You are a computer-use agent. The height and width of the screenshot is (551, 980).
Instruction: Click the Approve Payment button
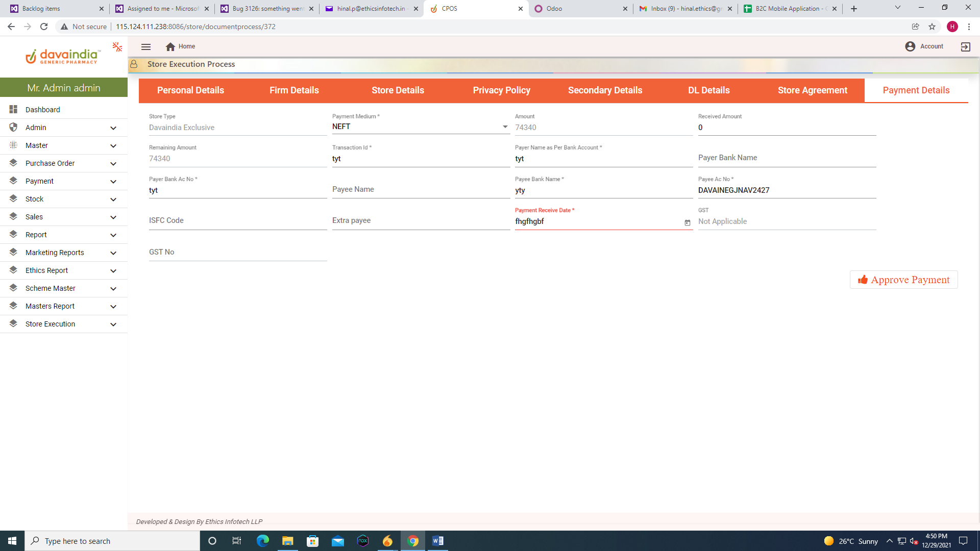click(x=903, y=280)
